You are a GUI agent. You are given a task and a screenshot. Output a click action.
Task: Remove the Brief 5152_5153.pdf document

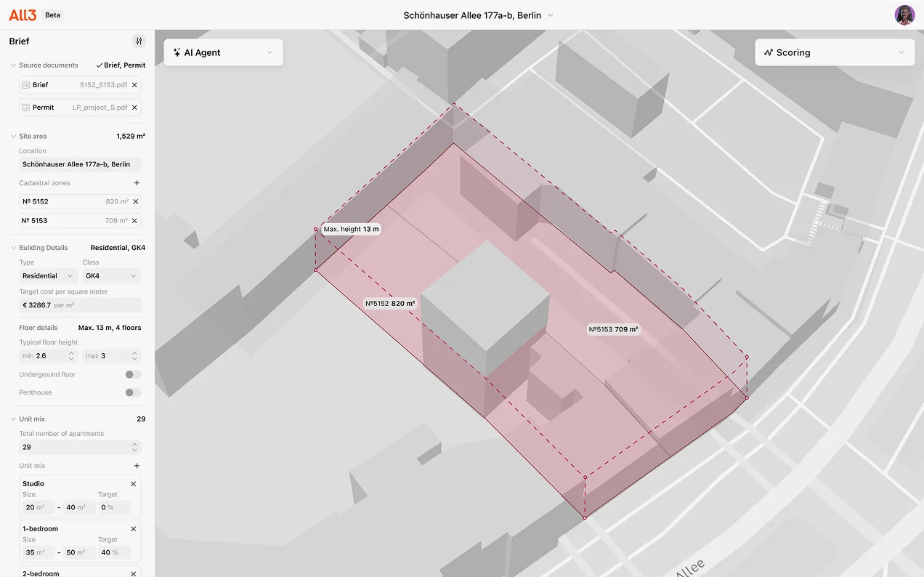click(134, 85)
